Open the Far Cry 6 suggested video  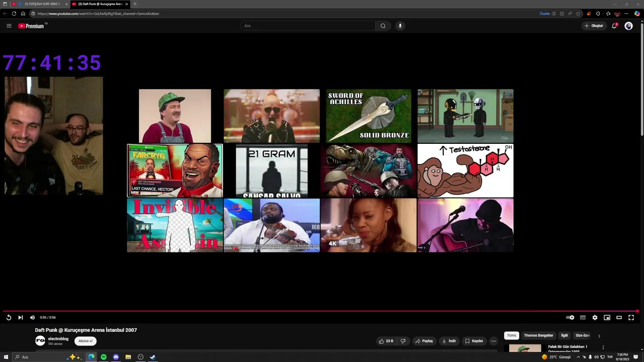(175, 170)
